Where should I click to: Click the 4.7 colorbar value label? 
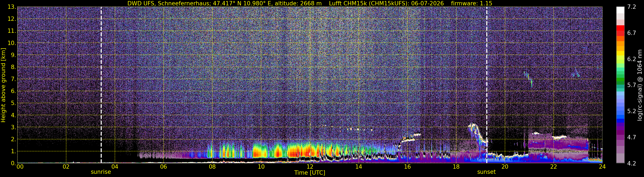coord(632,137)
